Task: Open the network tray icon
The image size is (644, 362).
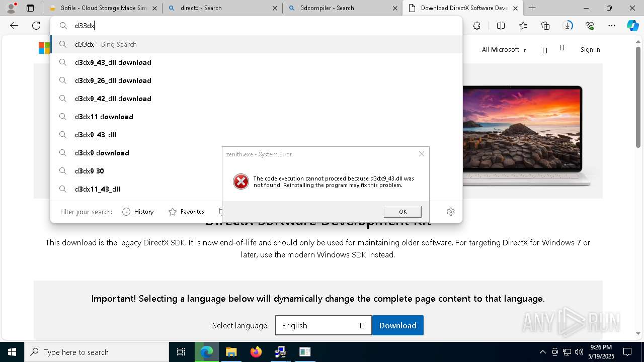Action: [567, 352]
